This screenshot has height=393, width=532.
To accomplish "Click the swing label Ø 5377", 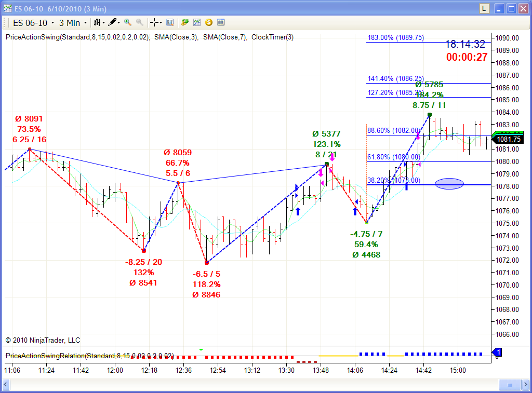I will (x=326, y=134).
